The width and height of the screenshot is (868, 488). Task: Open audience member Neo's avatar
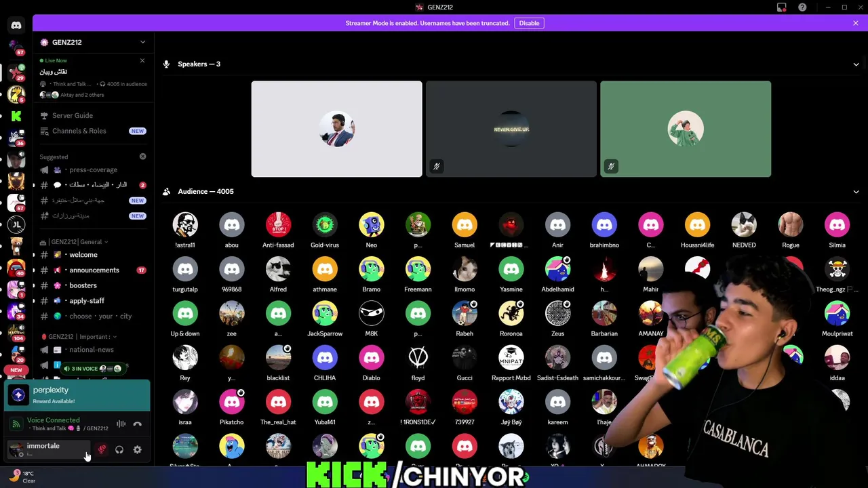(x=372, y=225)
